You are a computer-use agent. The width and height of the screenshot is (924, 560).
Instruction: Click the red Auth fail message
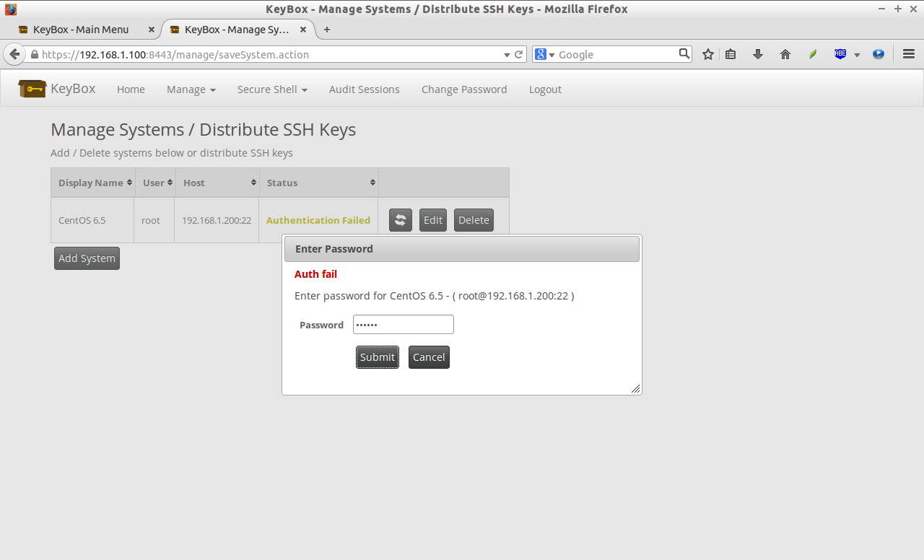tap(315, 274)
